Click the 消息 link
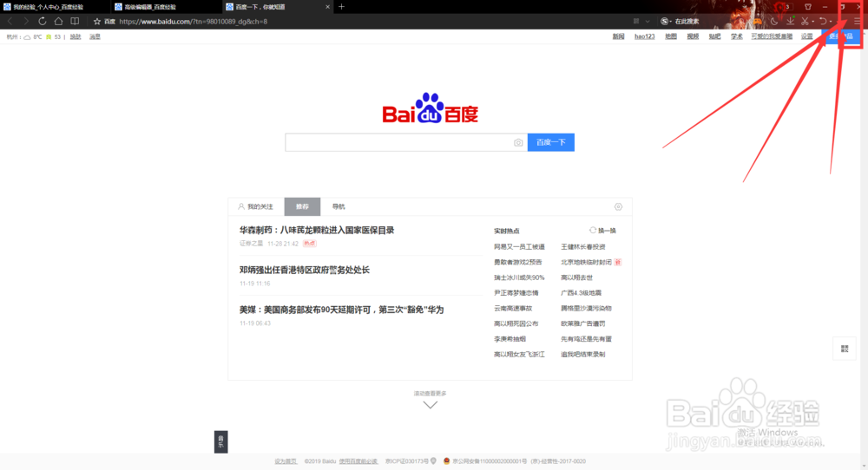The height and width of the screenshot is (470, 868). 95,37
